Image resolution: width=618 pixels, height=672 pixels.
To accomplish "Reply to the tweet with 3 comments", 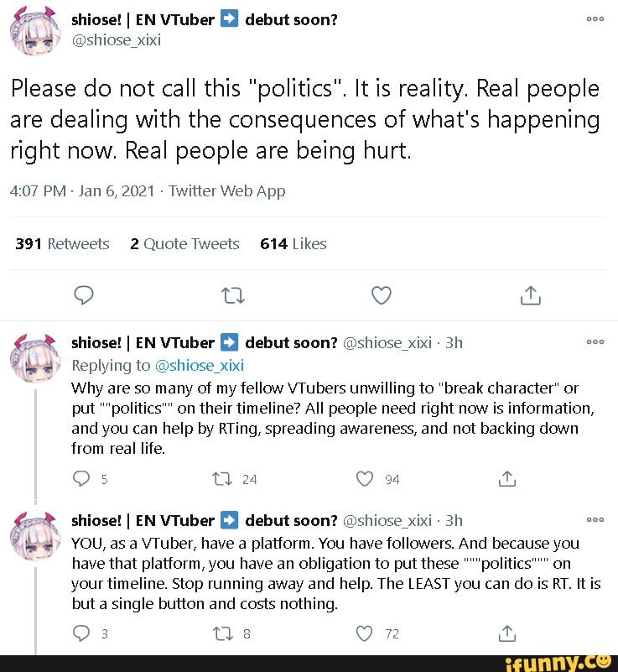I will (x=82, y=634).
